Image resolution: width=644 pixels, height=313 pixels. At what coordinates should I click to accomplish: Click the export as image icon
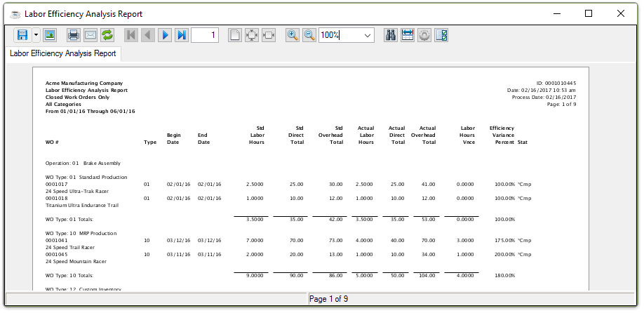50,35
